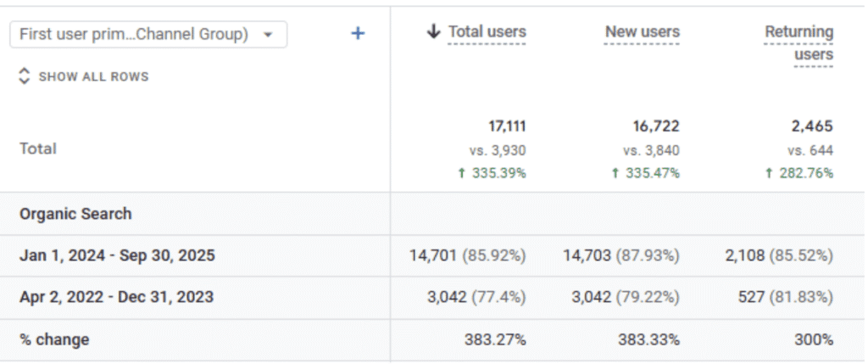This screenshot has width=868, height=364.
Task: Select the Apr 2, 2022 - Dec 31, 2023 row
Action: (116, 297)
